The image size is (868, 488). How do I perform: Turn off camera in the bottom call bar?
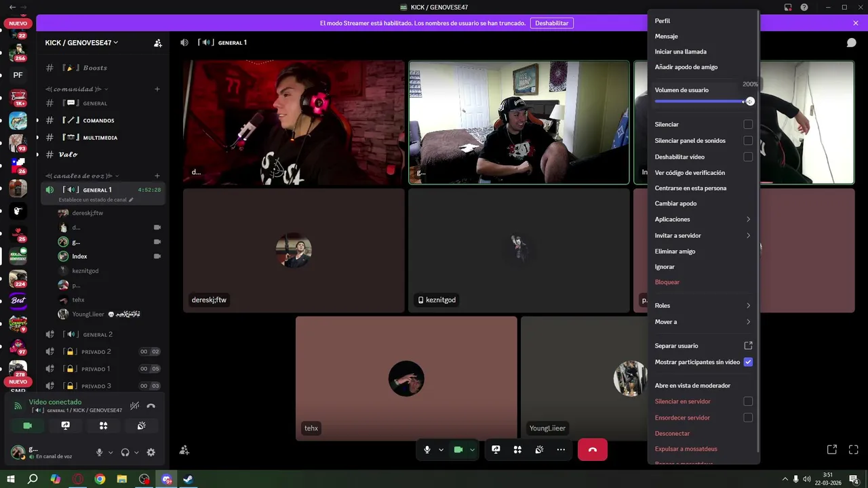pyautogui.click(x=458, y=449)
